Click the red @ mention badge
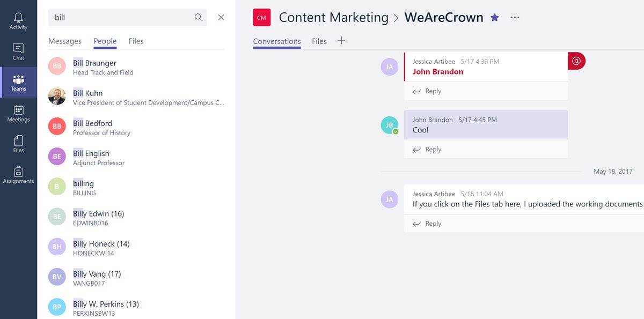The height and width of the screenshot is (319, 644). coord(576,61)
